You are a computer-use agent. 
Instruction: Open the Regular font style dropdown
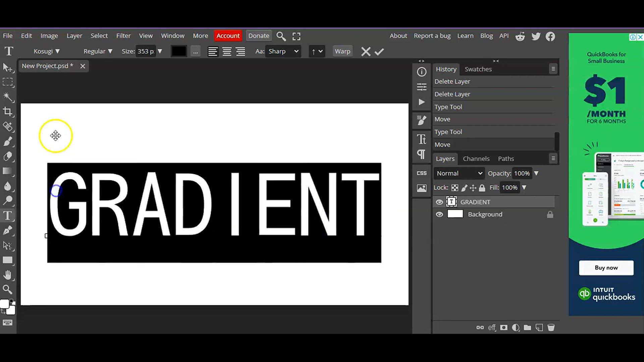[x=98, y=51]
